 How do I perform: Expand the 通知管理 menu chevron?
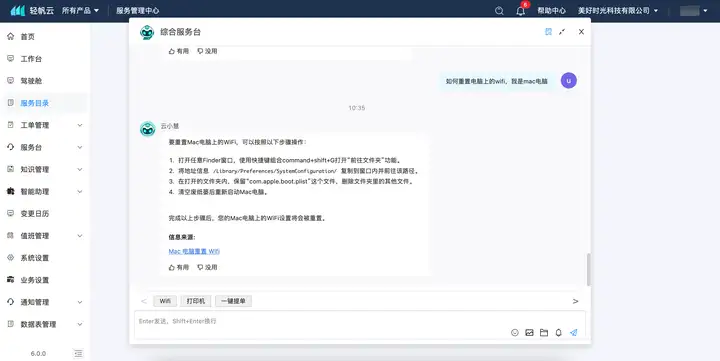80,302
